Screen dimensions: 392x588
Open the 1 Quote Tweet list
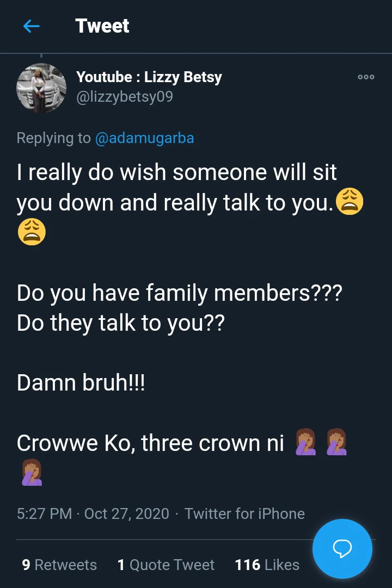166,565
